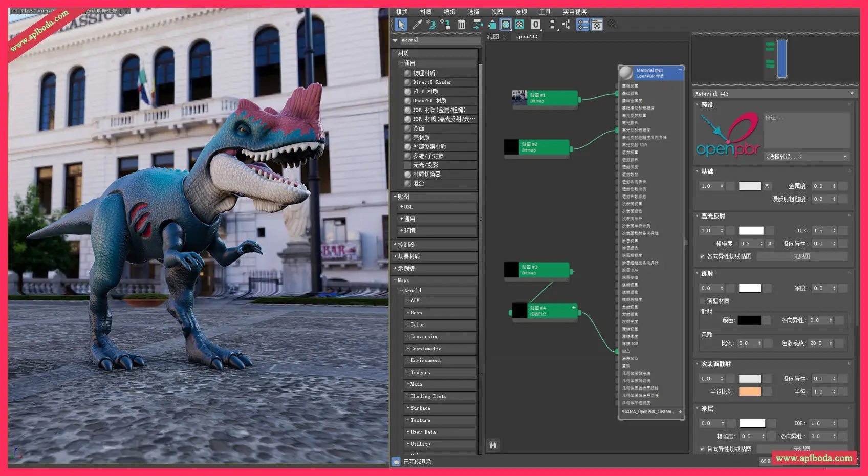The width and height of the screenshot is (868, 476).
Task: Click 无贴图 button in 高光反射 section
Action: click(801, 256)
